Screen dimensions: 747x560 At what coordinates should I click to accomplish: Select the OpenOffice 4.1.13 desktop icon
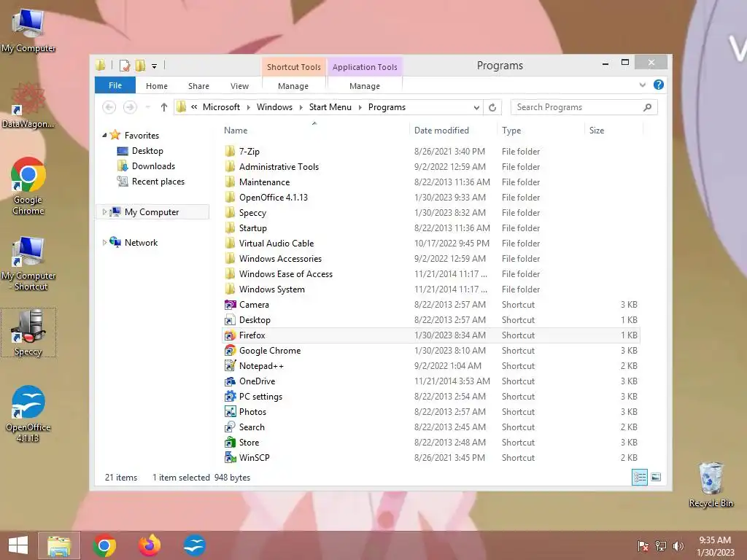[28, 414]
